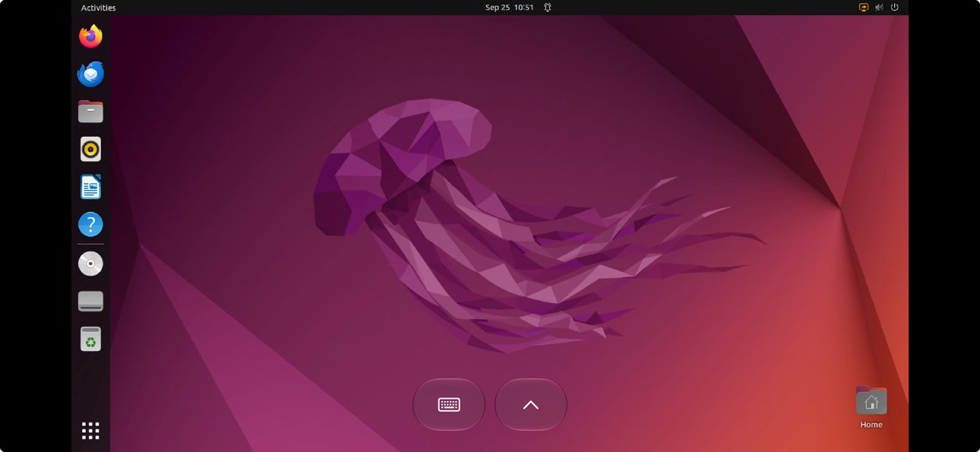Open the Files manager in dock
Image resolution: width=980 pixels, height=452 pixels.
90,112
